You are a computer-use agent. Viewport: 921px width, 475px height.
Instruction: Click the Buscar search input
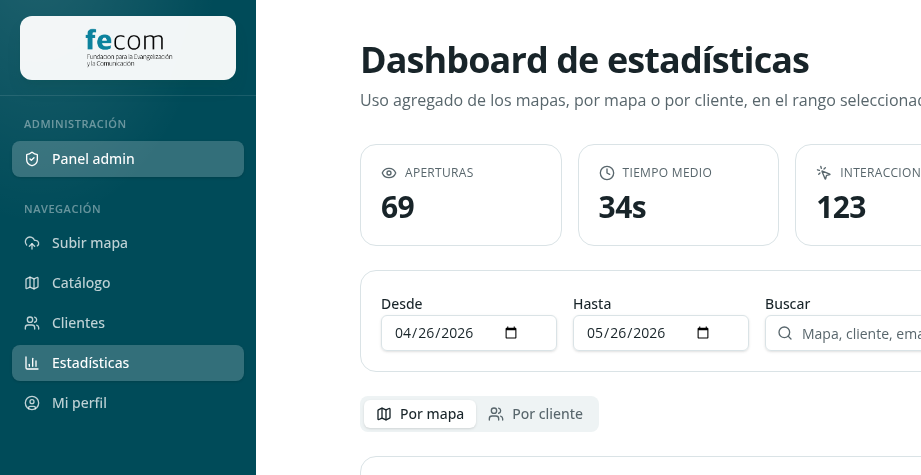(x=843, y=333)
